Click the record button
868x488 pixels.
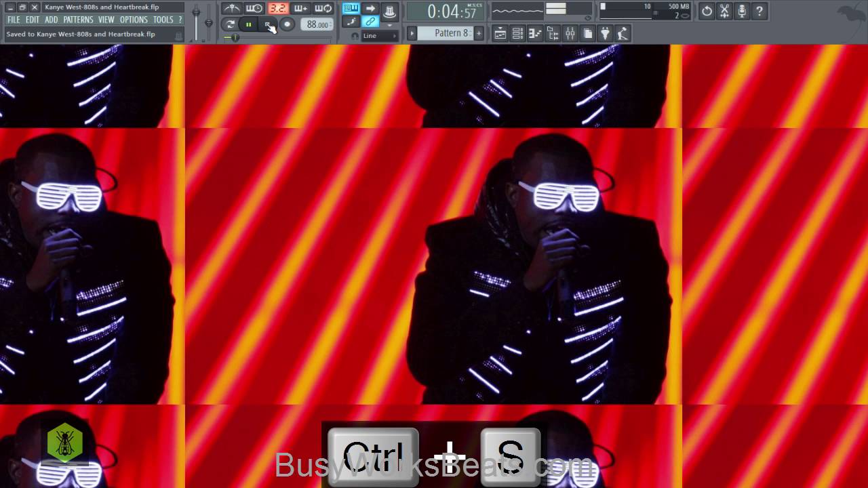(x=288, y=24)
